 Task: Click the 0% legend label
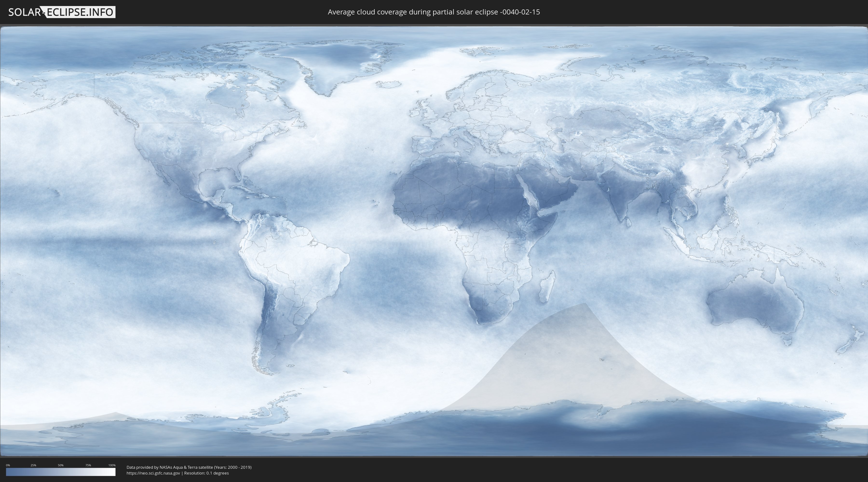pos(8,465)
